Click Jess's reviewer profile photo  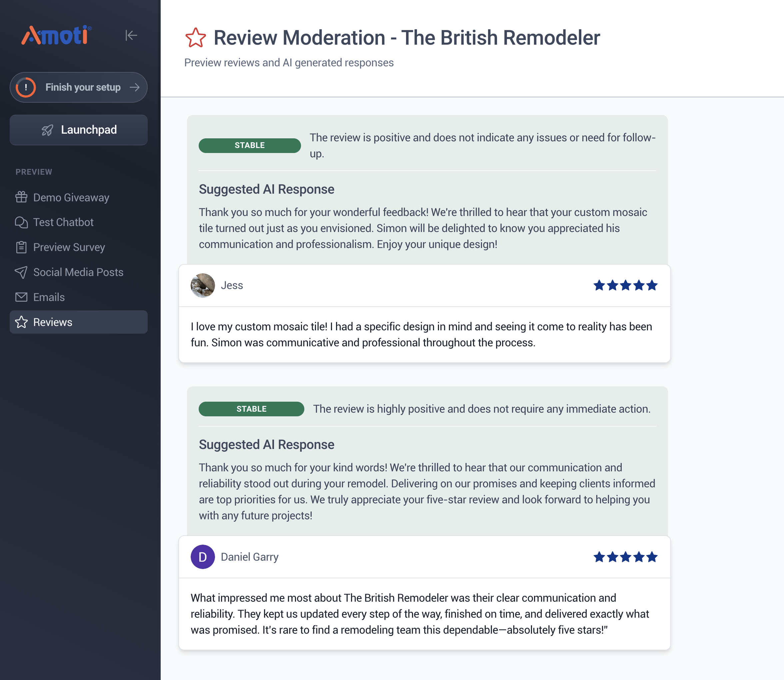tap(203, 285)
